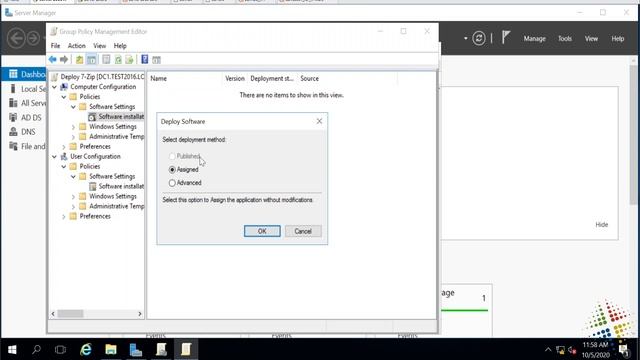
Task: Click the network icon in system tray
Action: (x=560, y=350)
